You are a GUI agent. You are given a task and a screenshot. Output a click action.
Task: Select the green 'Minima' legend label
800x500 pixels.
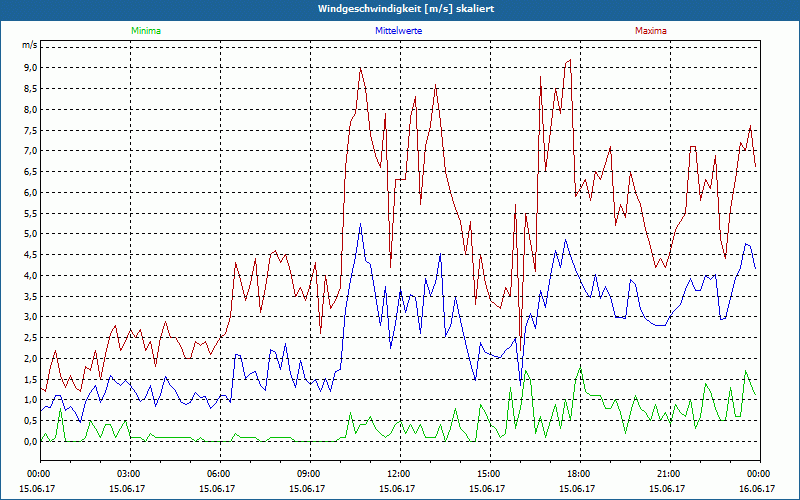click(x=146, y=31)
